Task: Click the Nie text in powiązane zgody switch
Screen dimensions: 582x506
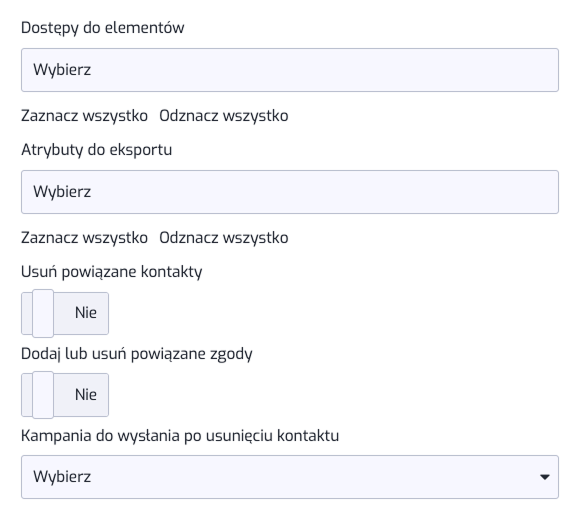Action: click(86, 394)
